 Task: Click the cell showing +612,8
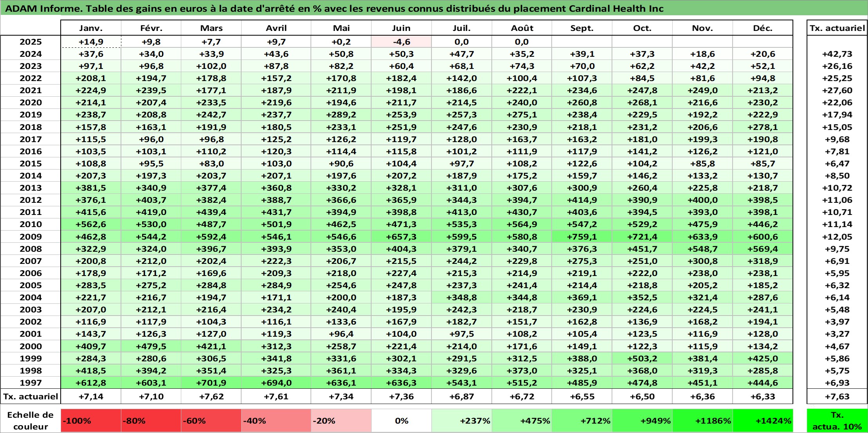coord(91,383)
